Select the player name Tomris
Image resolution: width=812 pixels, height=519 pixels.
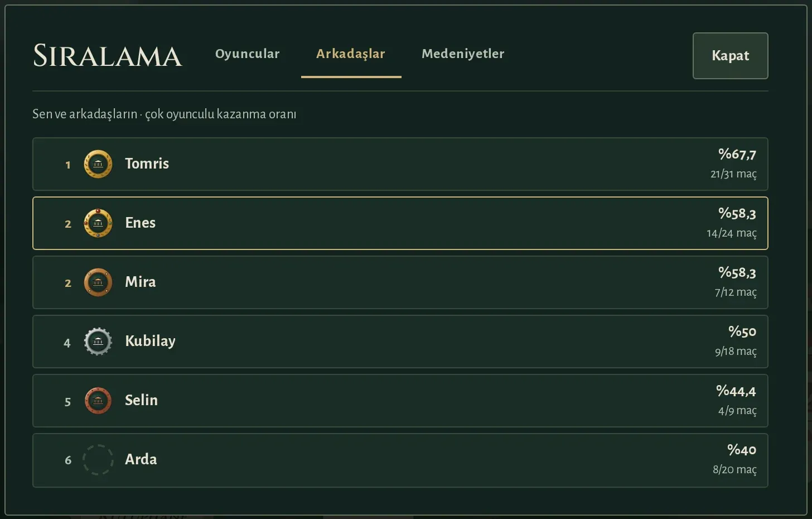(x=147, y=164)
